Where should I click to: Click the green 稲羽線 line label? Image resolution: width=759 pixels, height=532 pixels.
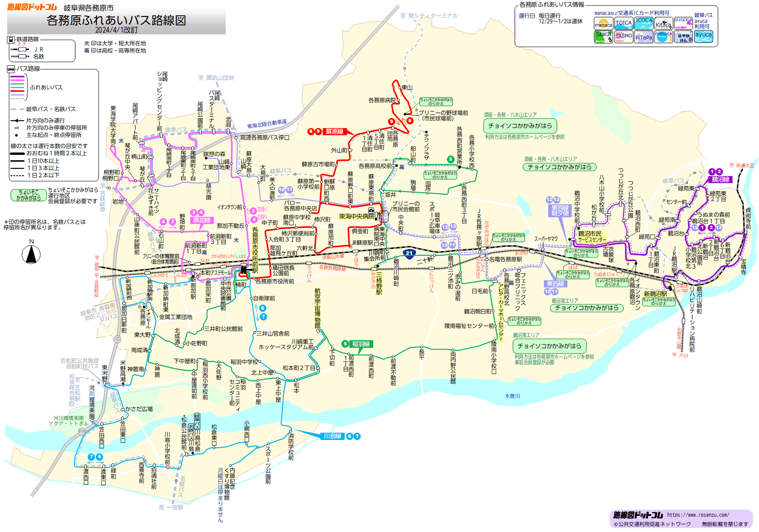361,344
